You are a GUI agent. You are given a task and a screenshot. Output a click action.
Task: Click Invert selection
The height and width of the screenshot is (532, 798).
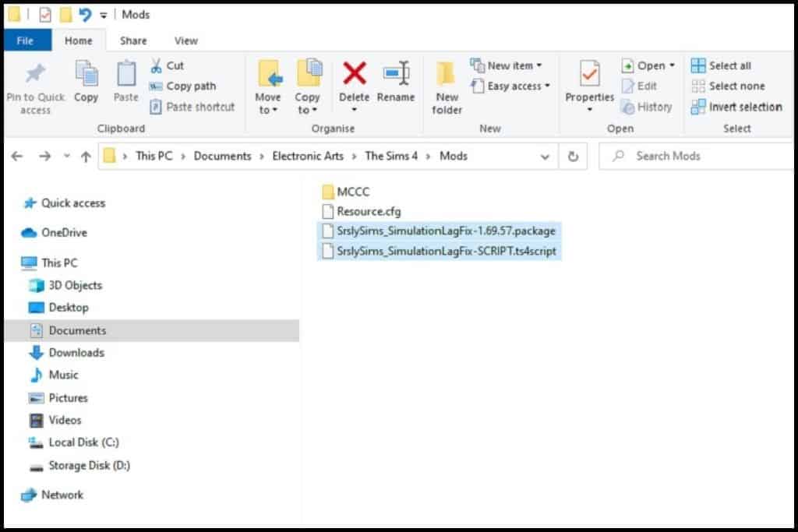736,107
